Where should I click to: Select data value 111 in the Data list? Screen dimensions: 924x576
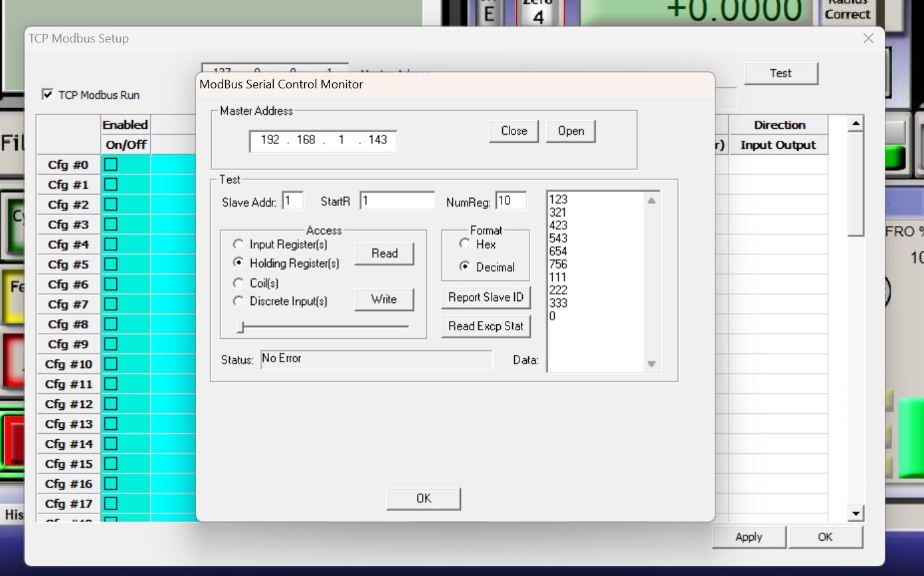click(x=558, y=277)
